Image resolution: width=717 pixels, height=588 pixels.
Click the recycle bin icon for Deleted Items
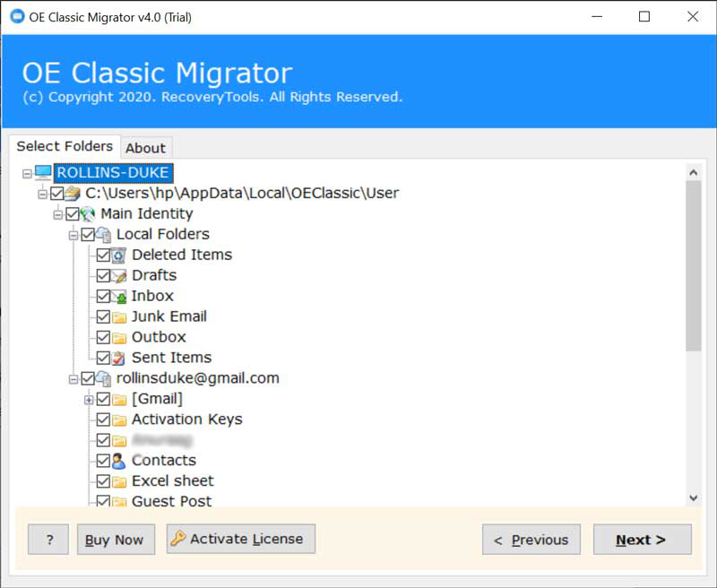[118, 255]
